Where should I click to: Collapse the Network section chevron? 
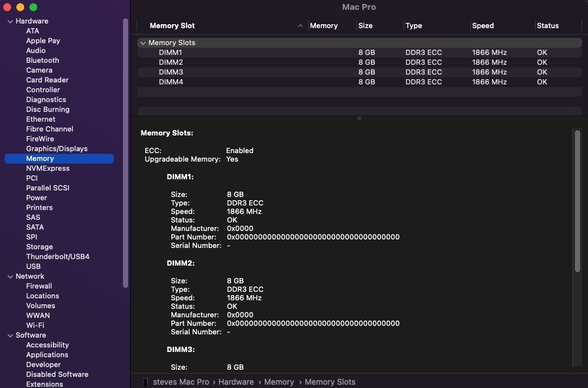tap(10, 276)
